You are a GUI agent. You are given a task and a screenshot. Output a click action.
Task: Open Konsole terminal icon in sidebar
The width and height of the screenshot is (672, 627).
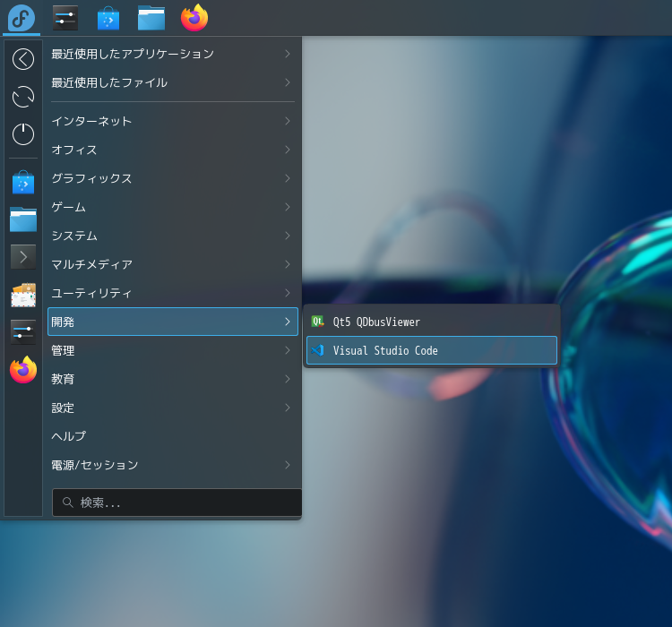tap(23, 257)
